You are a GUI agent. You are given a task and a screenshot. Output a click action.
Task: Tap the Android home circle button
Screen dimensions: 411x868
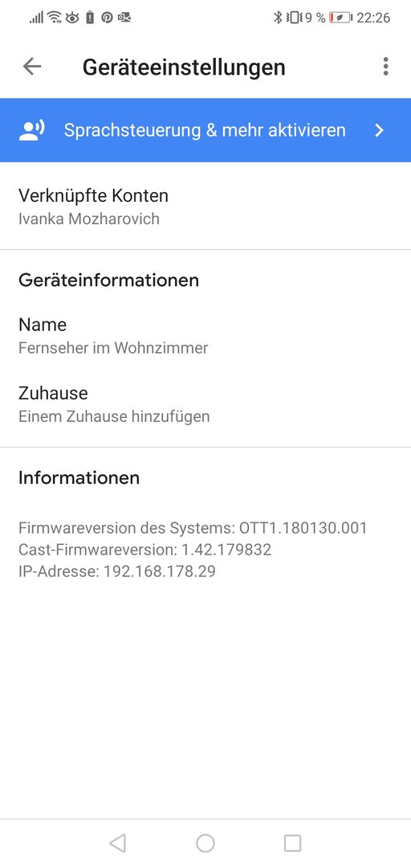[x=205, y=842]
